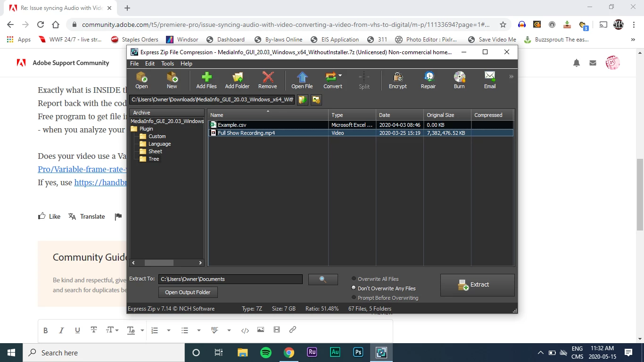Click the Open Output Folder button
The height and width of the screenshot is (362, 644).
tap(188, 292)
